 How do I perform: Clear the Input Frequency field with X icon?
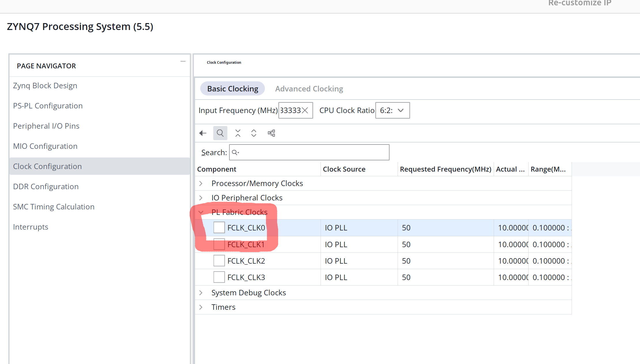(305, 110)
